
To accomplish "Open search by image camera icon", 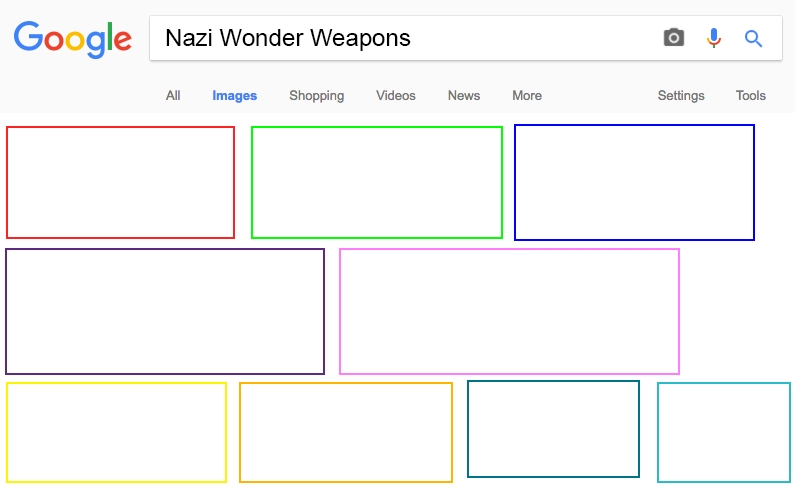I will tap(674, 38).
